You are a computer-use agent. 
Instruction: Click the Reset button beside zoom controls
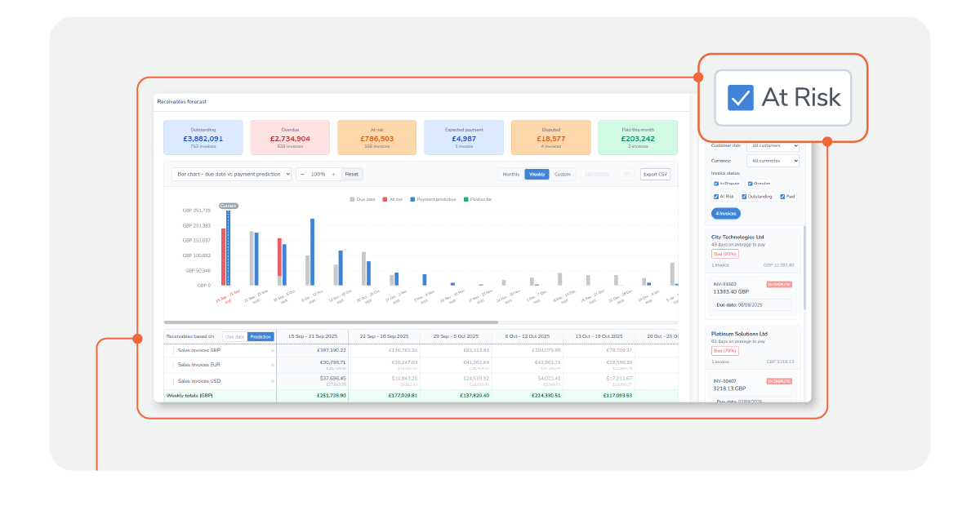click(351, 175)
